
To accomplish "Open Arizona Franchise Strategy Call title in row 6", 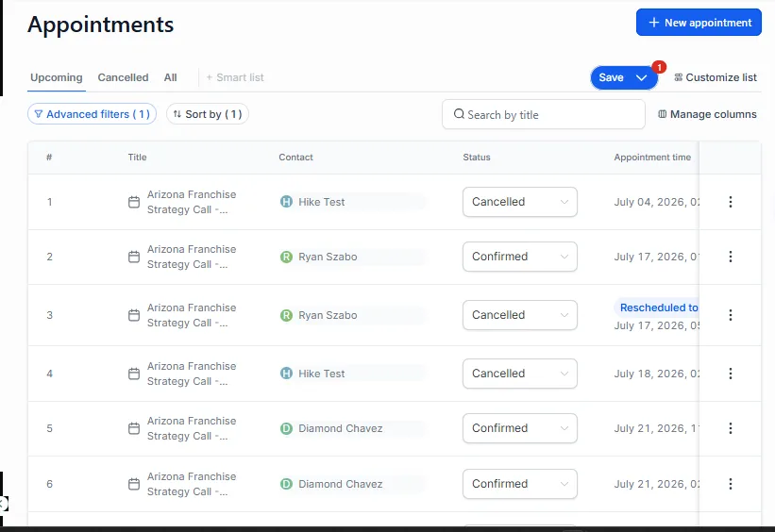I will [192, 484].
